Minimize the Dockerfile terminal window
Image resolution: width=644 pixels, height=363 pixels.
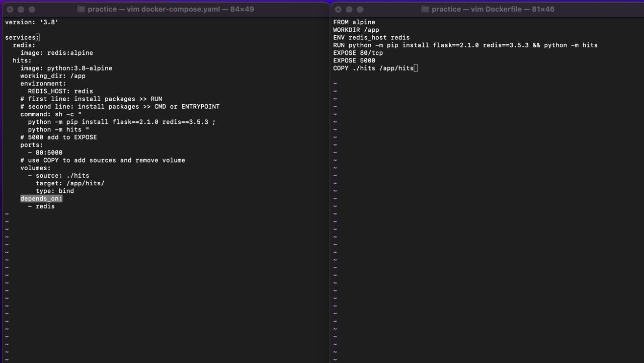tap(349, 9)
